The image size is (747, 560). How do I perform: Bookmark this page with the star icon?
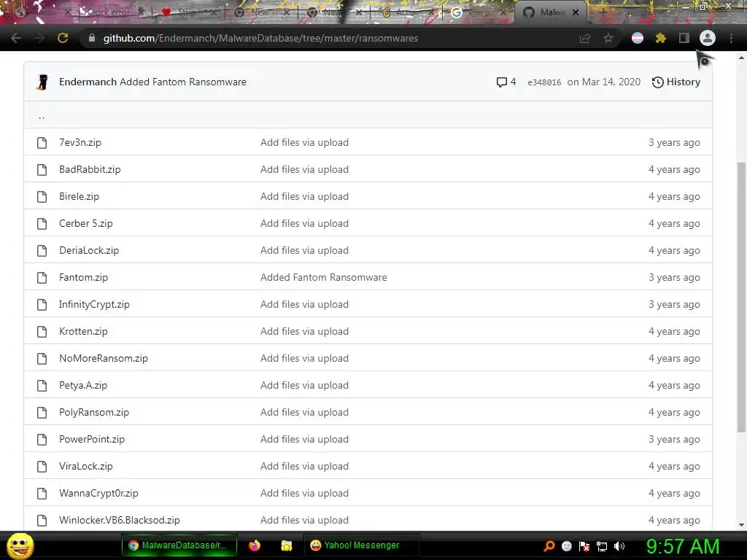pos(608,38)
